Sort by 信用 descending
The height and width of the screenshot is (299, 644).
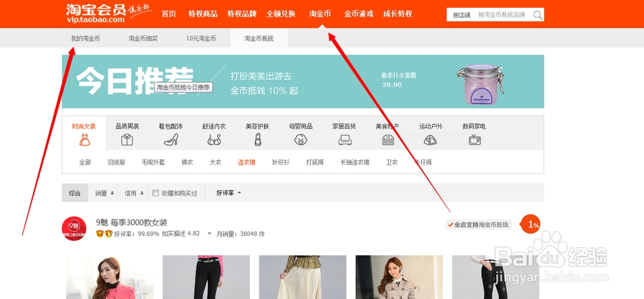point(134,193)
